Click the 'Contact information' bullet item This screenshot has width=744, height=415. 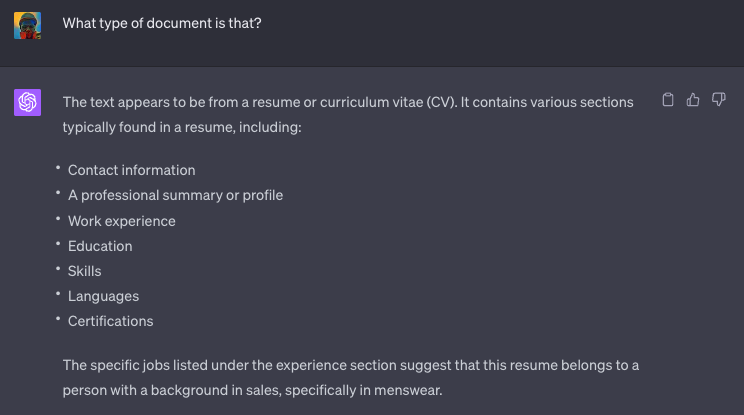pos(131,170)
